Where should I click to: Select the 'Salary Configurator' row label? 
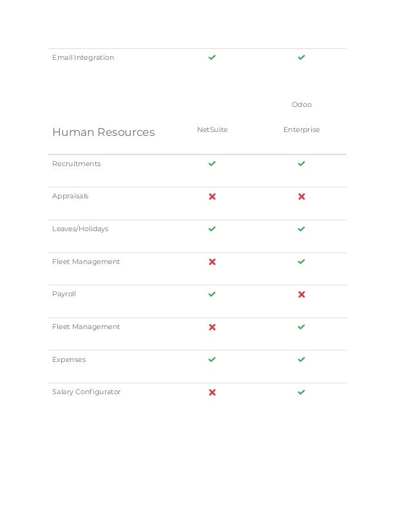(86, 392)
